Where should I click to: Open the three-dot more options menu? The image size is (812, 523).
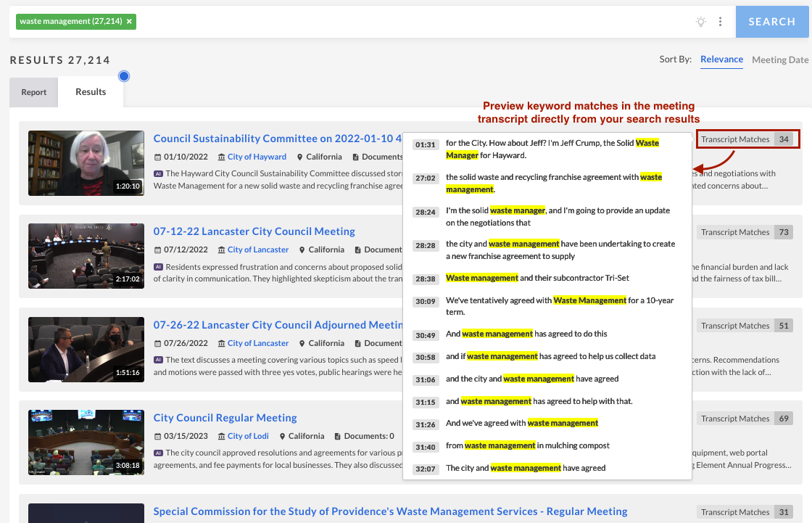click(721, 22)
